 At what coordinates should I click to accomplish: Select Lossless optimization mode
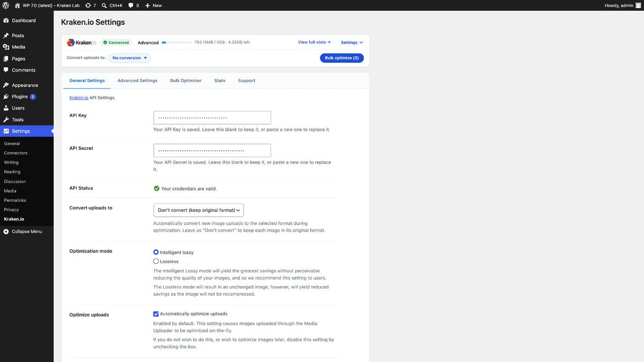click(x=156, y=261)
